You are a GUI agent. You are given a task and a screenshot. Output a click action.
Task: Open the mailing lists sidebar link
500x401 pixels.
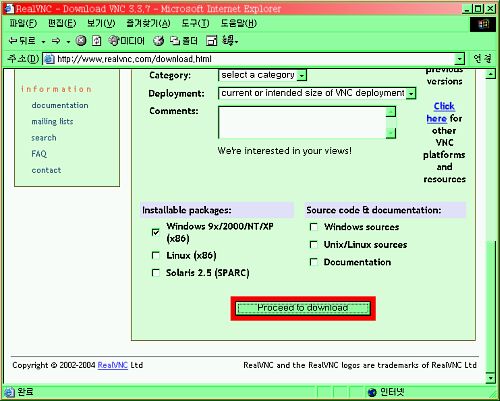click(x=52, y=122)
